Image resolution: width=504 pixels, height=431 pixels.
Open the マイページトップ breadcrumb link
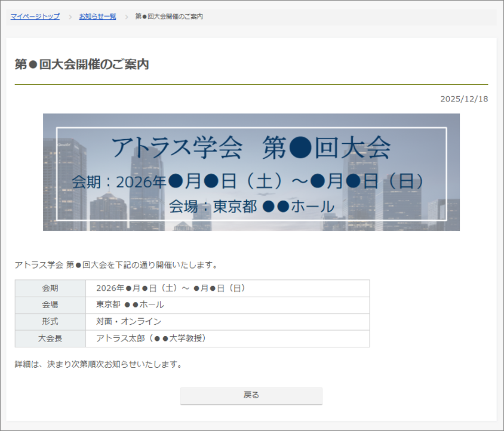pyautogui.click(x=35, y=17)
